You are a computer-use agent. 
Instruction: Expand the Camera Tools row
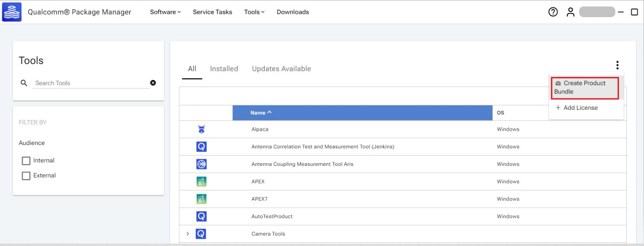pyautogui.click(x=188, y=234)
